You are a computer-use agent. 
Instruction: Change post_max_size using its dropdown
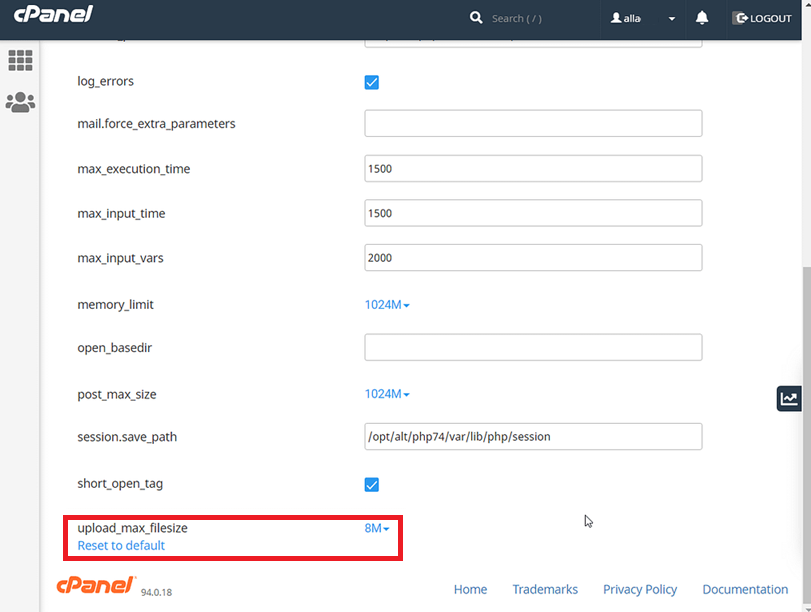click(x=387, y=393)
